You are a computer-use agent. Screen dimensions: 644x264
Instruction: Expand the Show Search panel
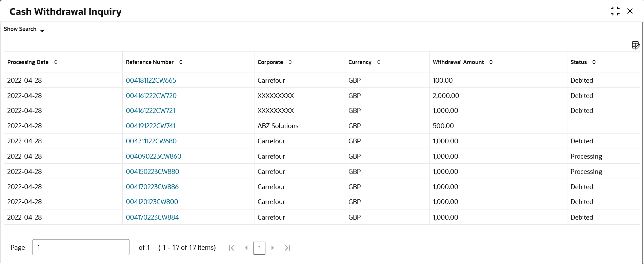pyautogui.click(x=24, y=29)
